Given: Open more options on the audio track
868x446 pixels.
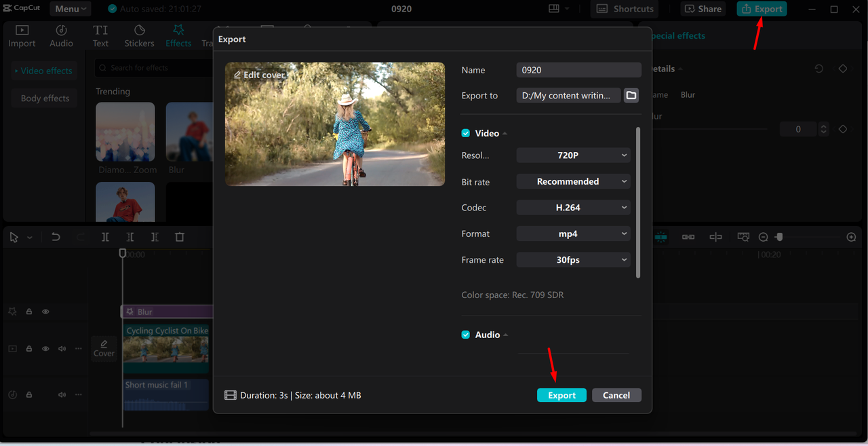Looking at the screenshot, I should pos(79,394).
